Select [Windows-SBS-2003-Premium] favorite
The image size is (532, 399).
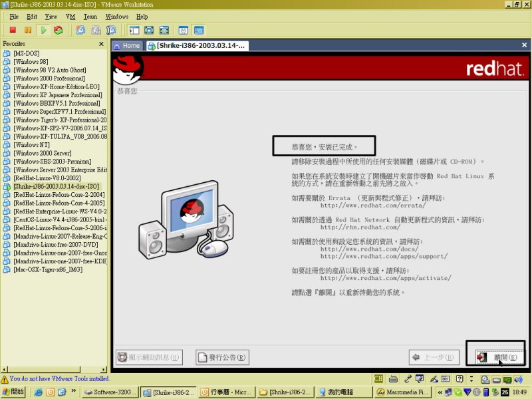(x=53, y=161)
